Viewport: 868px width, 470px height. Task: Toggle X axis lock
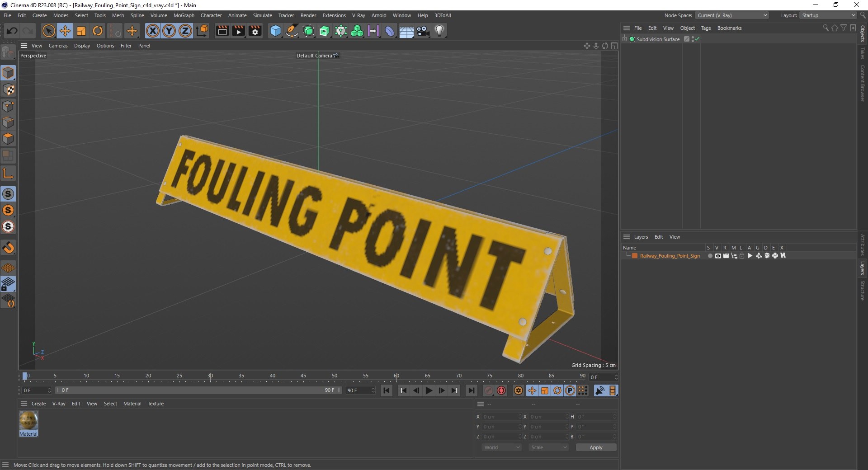pos(153,31)
